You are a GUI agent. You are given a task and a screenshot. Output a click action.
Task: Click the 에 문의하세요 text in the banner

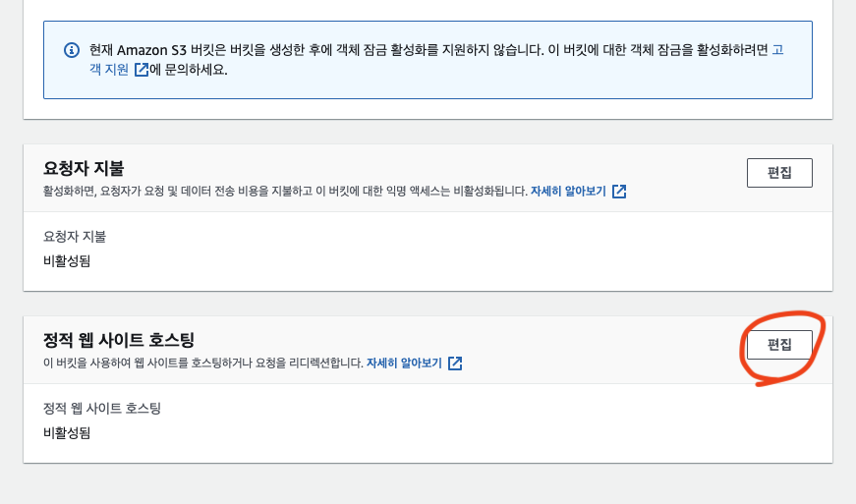[x=189, y=70]
